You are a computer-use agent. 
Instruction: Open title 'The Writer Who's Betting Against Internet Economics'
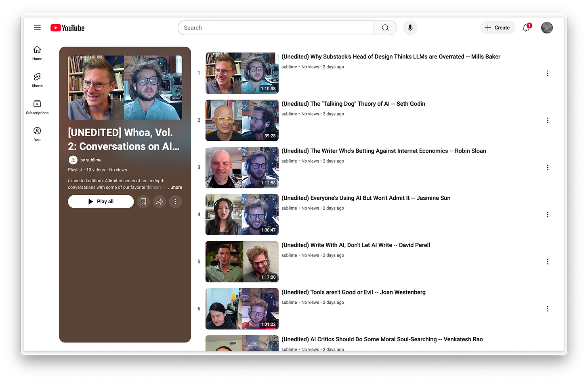pos(384,151)
